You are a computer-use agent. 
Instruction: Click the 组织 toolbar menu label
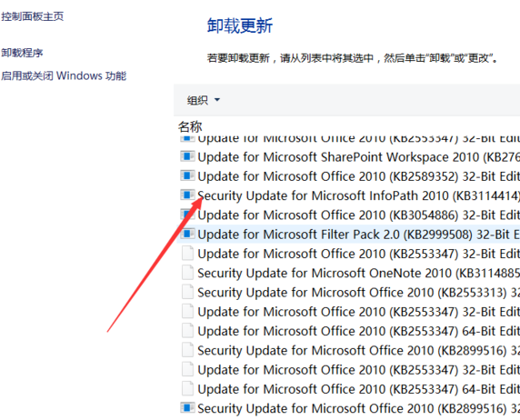click(197, 100)
